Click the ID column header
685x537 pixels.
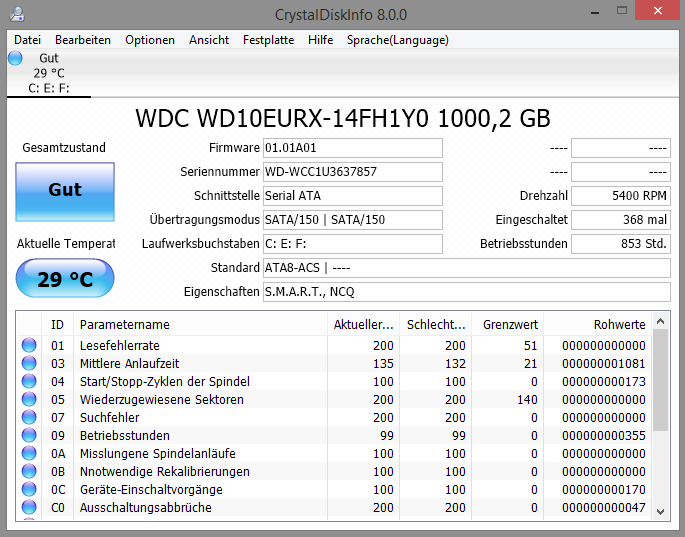coord(57,325)
